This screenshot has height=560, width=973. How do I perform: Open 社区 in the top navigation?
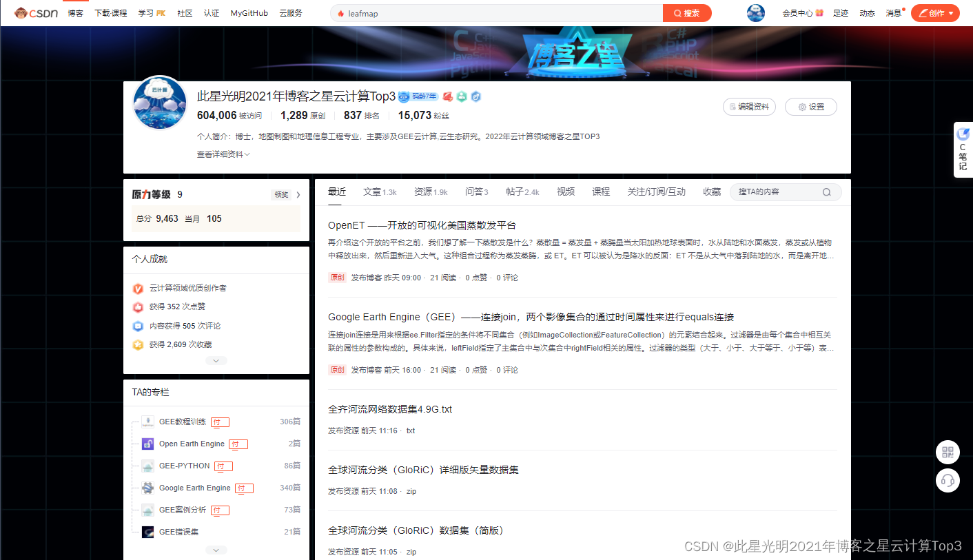(x=185, y=13)
